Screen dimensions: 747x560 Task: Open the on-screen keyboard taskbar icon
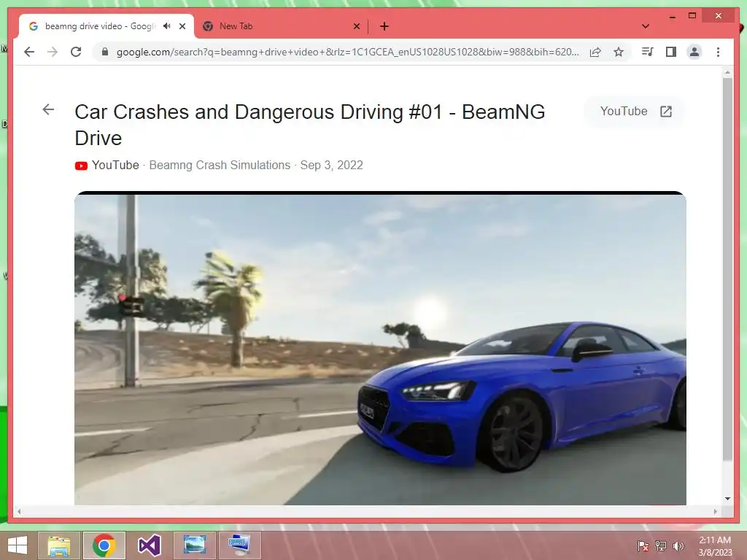[239, 545]
